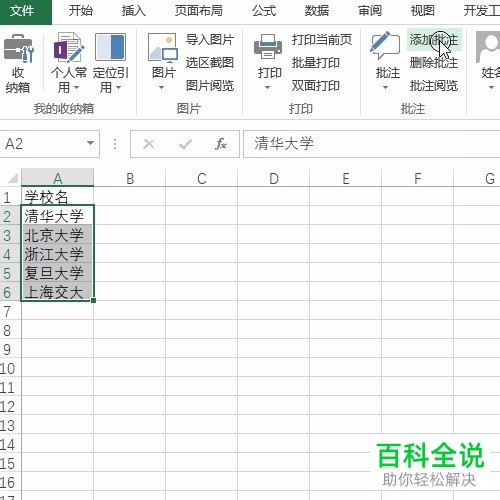Image resolution: width=500 pixels, height=500 pixels.
Task: Open the 收纳箱 toolbox icon
Action: coord(18,48)
